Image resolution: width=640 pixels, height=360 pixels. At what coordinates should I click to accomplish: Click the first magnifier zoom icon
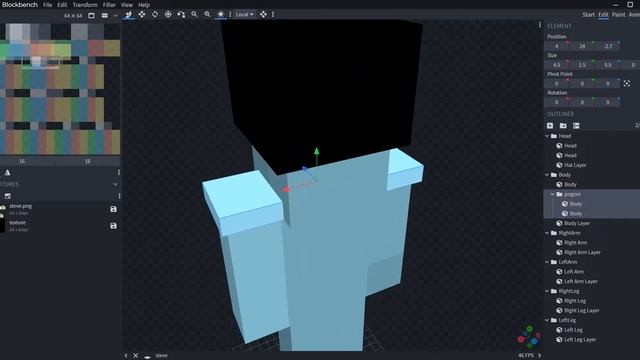194,14
